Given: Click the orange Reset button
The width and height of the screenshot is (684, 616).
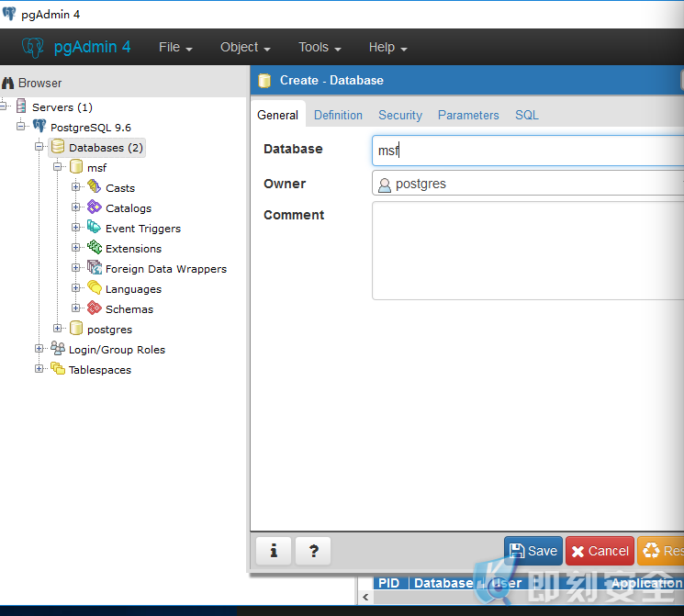Looking at the screenshot, I should coord(660,551).
